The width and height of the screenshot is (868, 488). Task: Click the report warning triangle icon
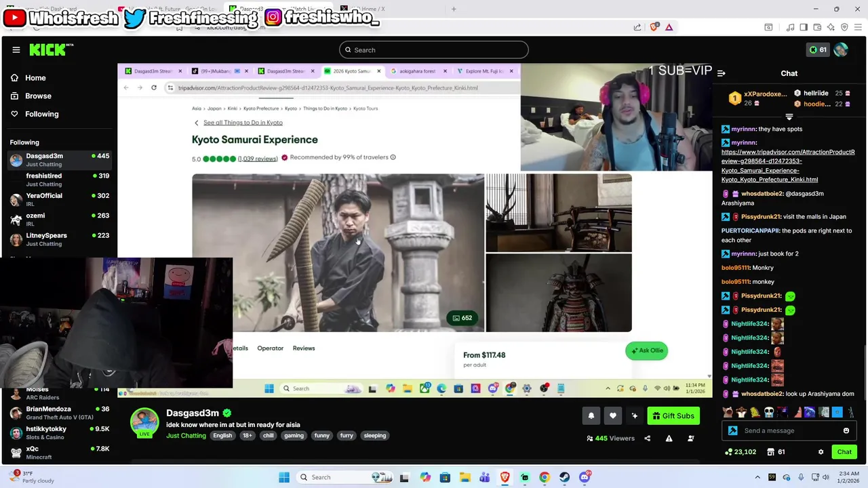[x=669, y=439]
